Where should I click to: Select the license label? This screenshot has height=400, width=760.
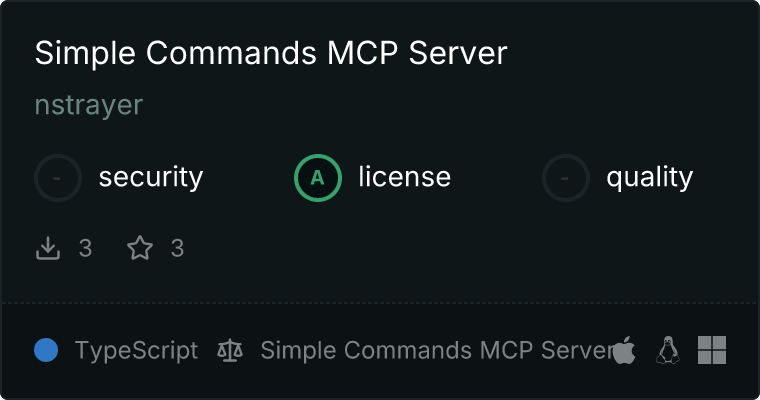point(405,176)
